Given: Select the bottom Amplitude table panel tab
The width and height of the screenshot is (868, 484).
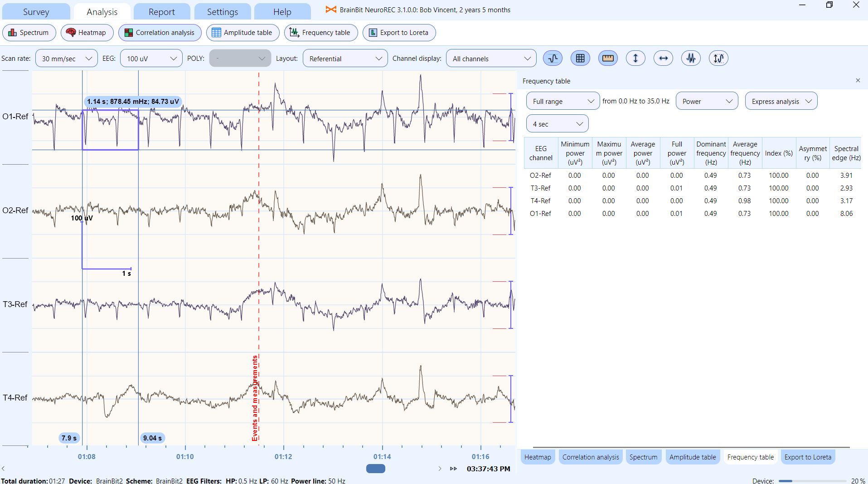Looking at the screenshot, I should [x=692, y=457].
